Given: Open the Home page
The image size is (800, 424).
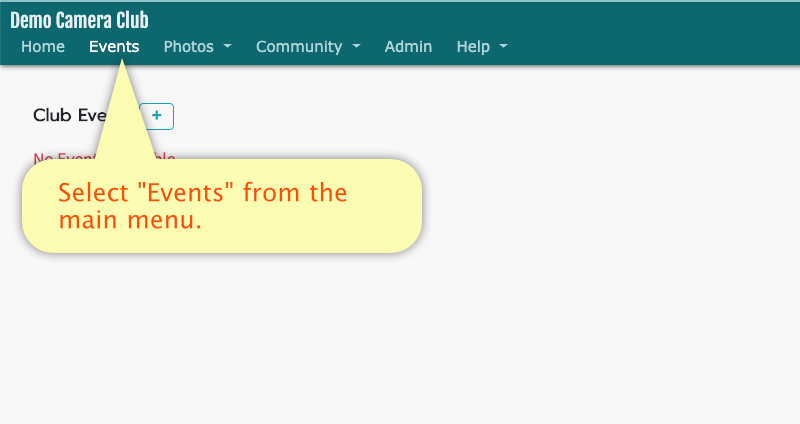Looking at the screenshot, I should (42, 46).
